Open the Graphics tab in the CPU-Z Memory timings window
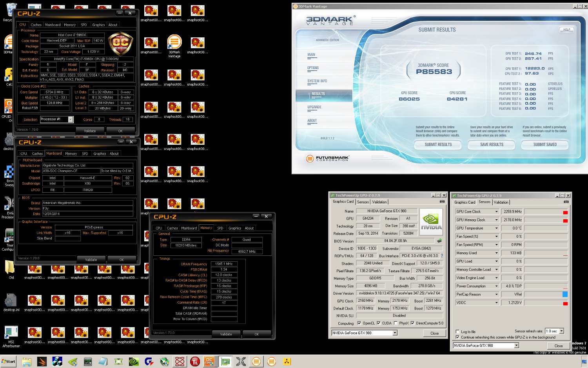Image resolution: width=588 pixels, height=368 pixels. [235, 228]
